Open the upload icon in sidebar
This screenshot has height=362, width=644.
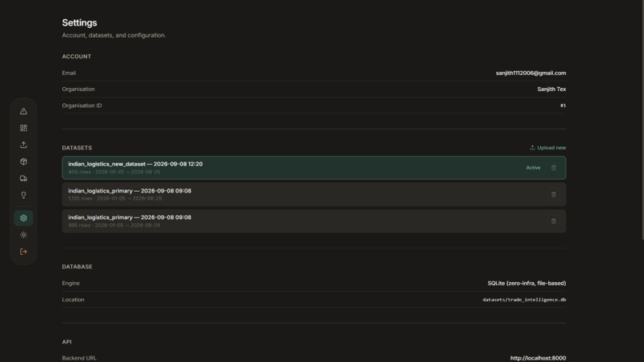[x=23, y=145]
